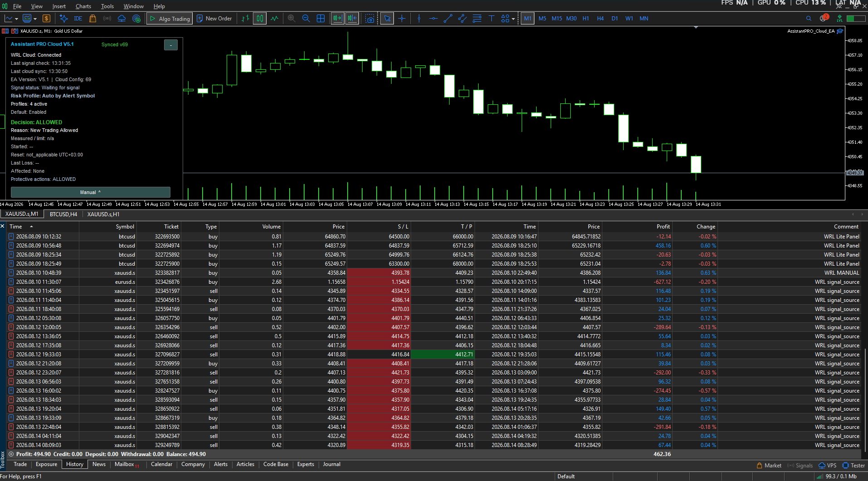Viewport: 868px width, 481px height.
Task: Take a chart screenshot
Action: pos(370,19)
